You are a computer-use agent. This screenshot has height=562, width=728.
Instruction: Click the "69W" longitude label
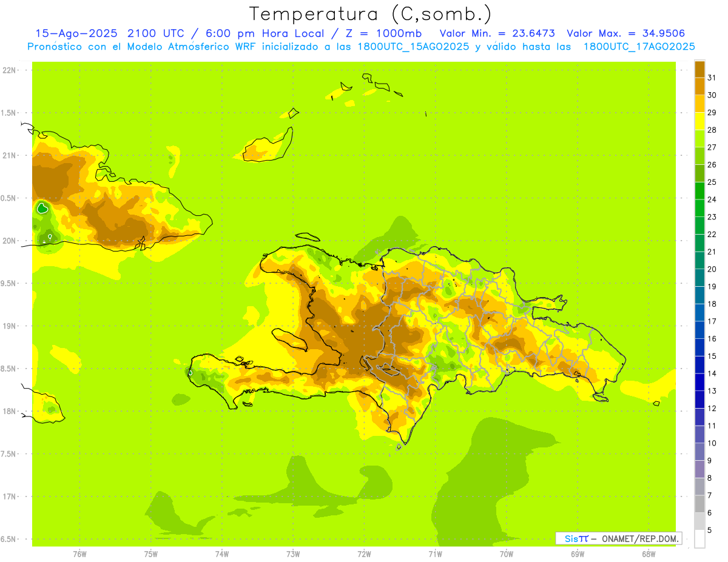578,554
